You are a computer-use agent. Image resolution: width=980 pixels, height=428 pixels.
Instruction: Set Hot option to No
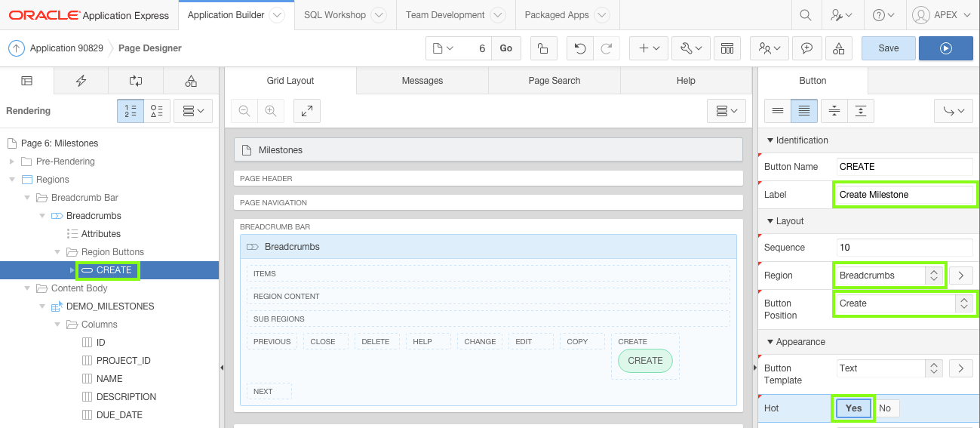[x=885, y=408]
